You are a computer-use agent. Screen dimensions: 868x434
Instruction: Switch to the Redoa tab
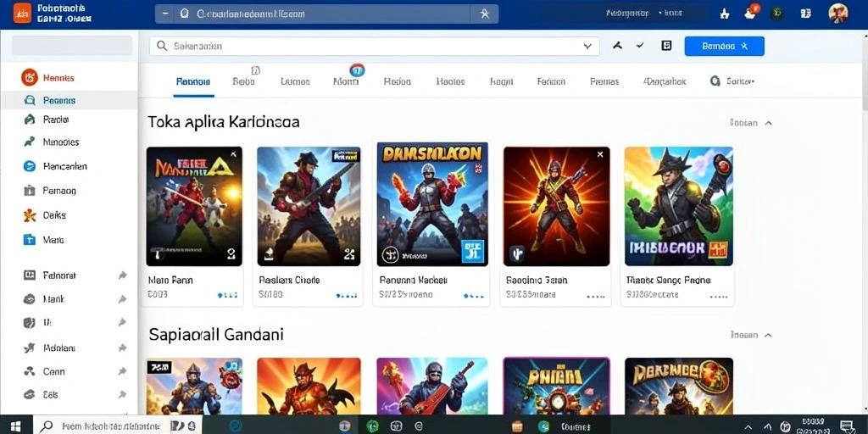(x=398, y=81)
